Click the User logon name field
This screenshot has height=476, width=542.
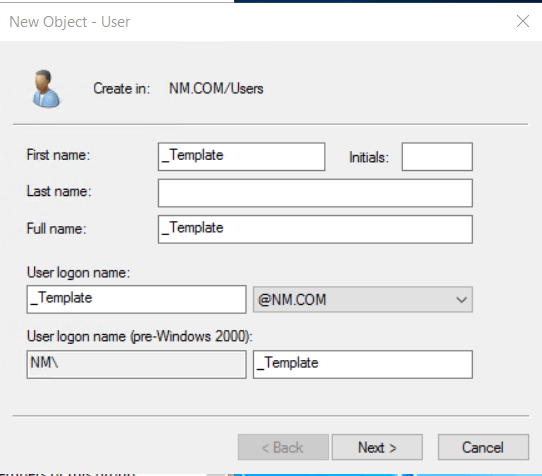coord(137,299)
